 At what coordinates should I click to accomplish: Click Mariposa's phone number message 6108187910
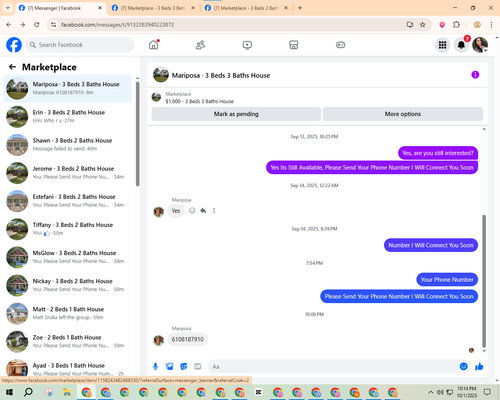click(x=188, y=339)
